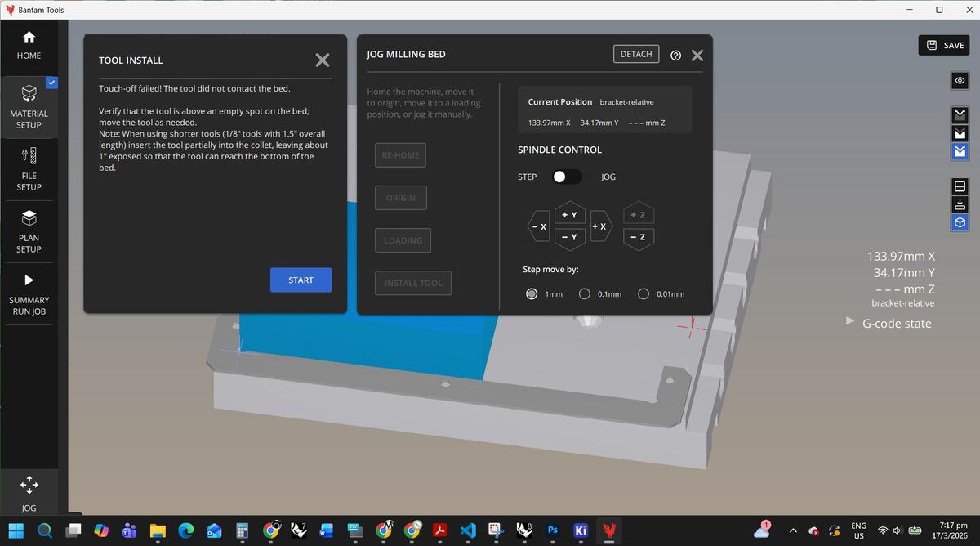The width and height of the screenshot is (980, 546).
Task: Open the File Setup step
Action: click(29, 169)
